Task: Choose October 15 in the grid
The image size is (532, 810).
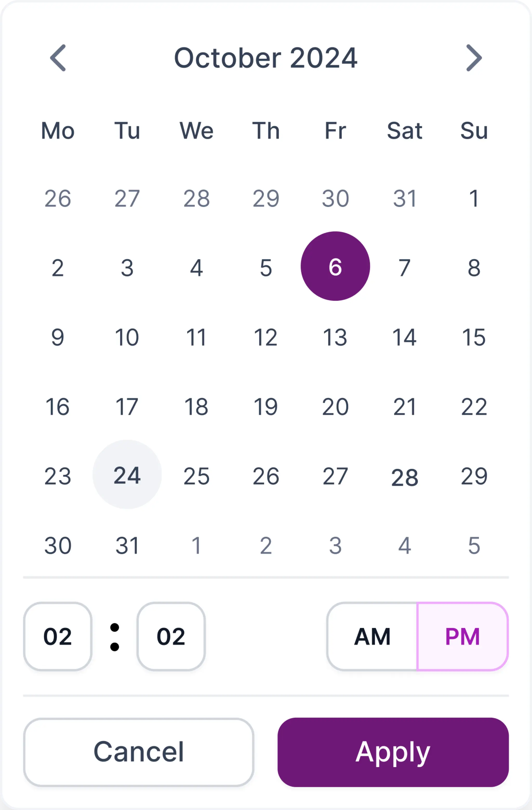Action: (x=474, y=337)
